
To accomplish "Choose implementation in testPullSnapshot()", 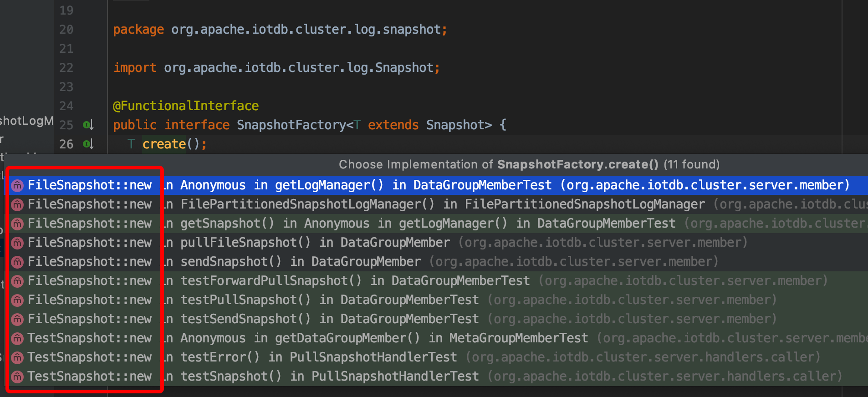I will [436, 300].
